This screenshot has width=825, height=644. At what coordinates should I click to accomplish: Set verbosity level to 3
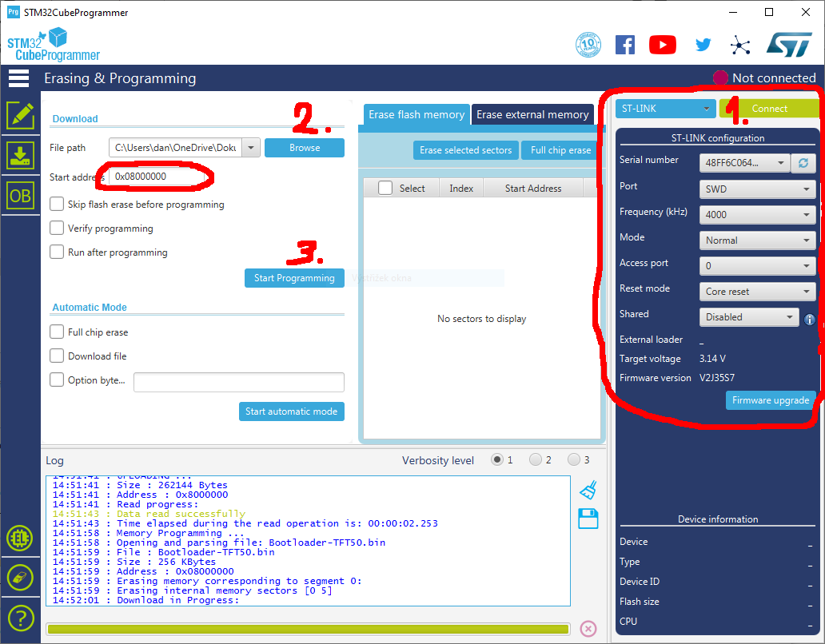[x=574, y=460]
